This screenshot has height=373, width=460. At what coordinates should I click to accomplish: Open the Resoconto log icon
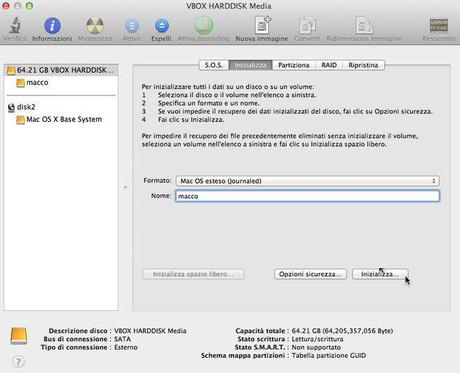point(439,26)
